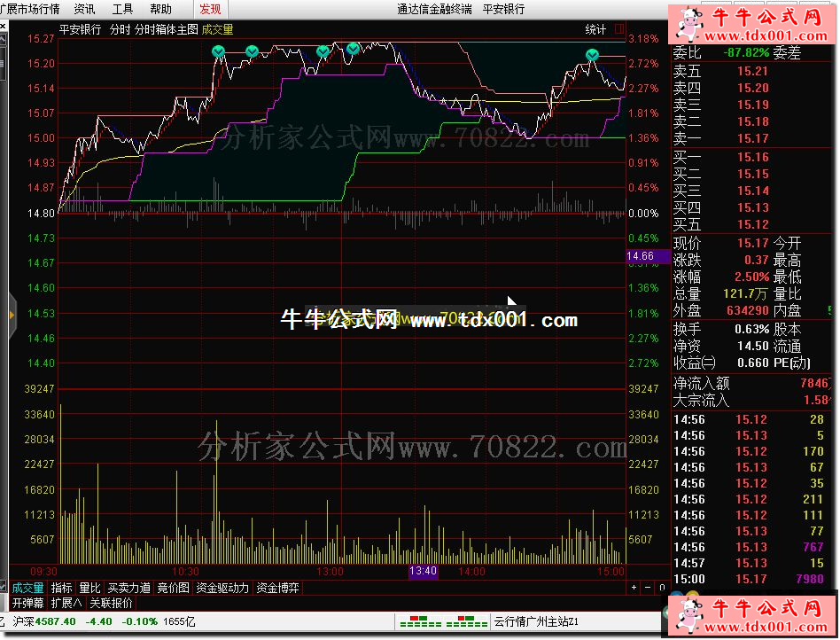Image resolution: width=840 pixels, height=640 pixels.
Task: Click the 卖一 price 15.17
Action: tap(752, 138)
